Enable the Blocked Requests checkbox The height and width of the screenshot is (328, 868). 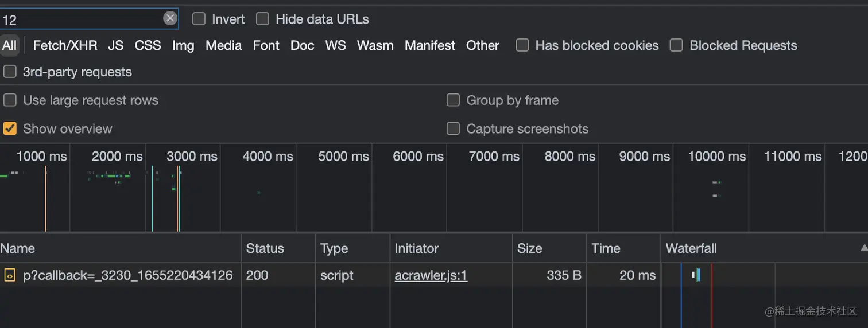[676, 45]
